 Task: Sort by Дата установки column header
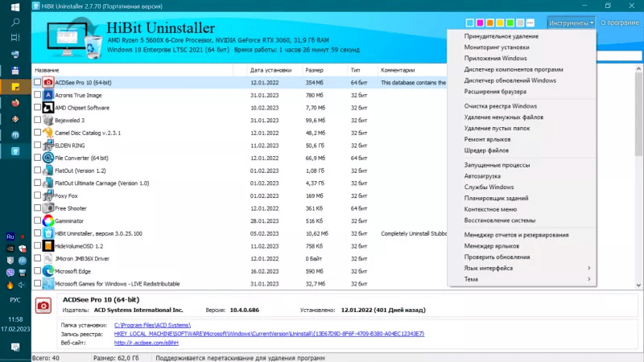pos(275,70)
